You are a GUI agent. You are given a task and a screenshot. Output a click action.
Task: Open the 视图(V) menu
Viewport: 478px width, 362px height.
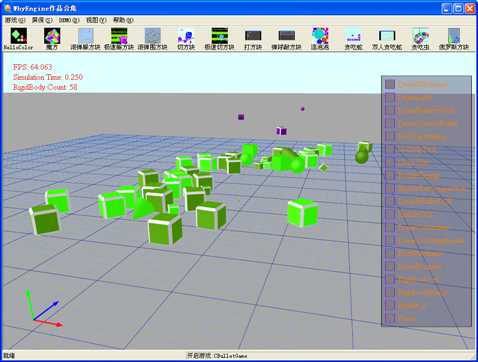coord(96,20)
